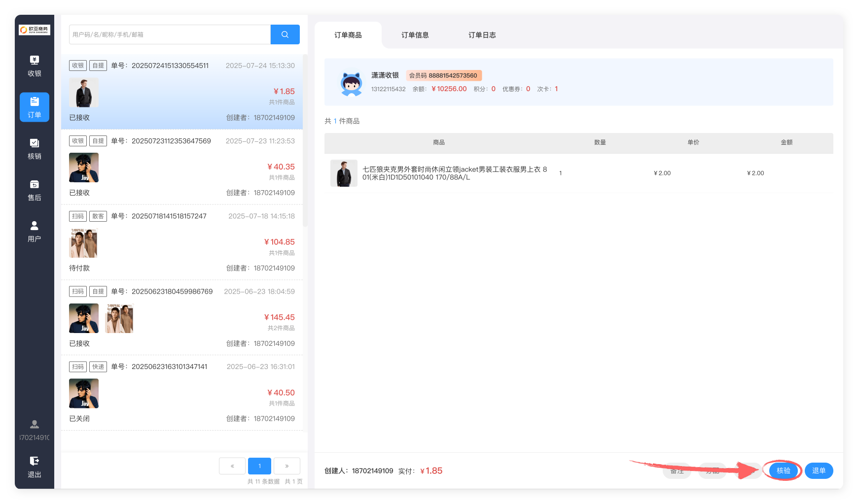Go to 核销 verification in sidebar

35,149
